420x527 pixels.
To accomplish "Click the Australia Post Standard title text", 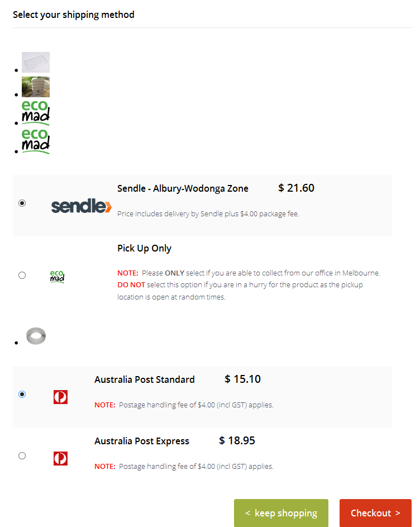I will [144, 379].
